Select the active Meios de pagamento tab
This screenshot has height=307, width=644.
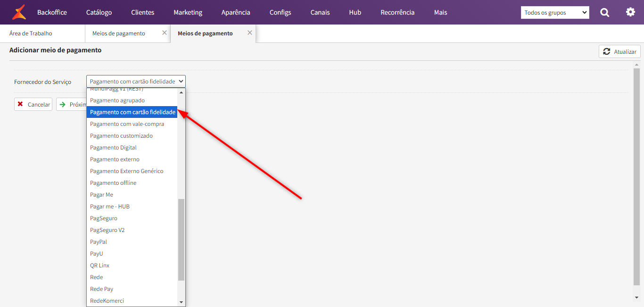(x=205, y=33)
